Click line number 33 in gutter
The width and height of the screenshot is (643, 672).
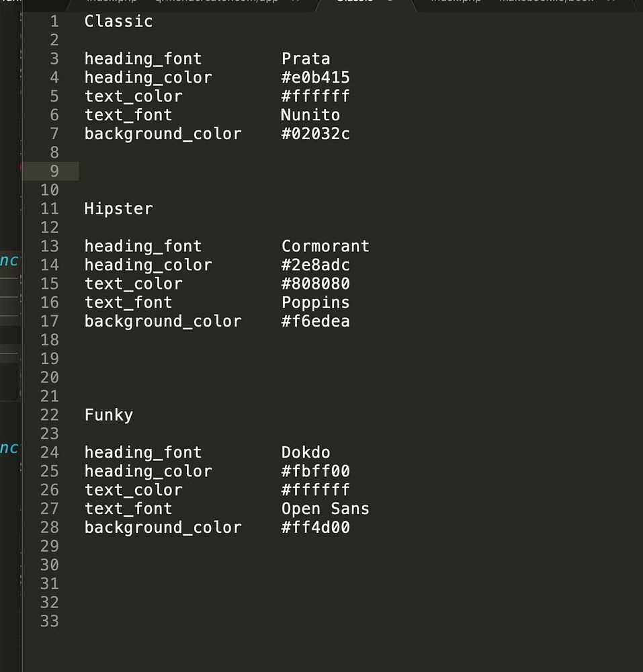click(x=50, y=621)
